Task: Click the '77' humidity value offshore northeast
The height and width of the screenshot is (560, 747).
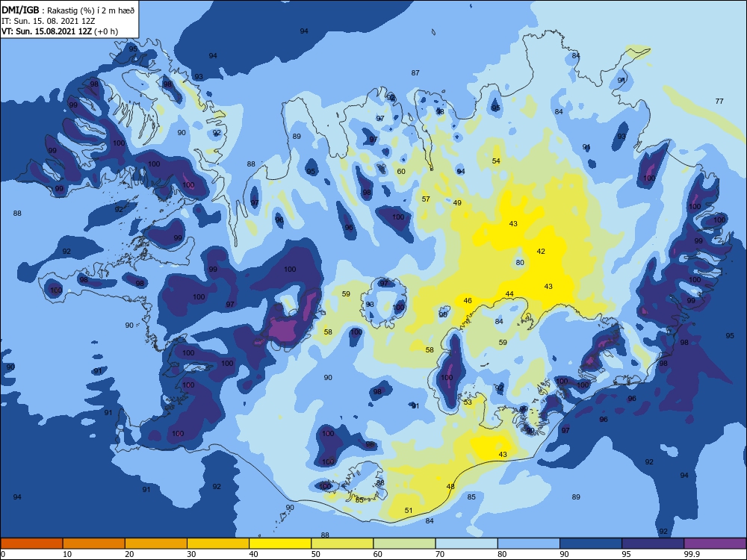Action: 719,101
